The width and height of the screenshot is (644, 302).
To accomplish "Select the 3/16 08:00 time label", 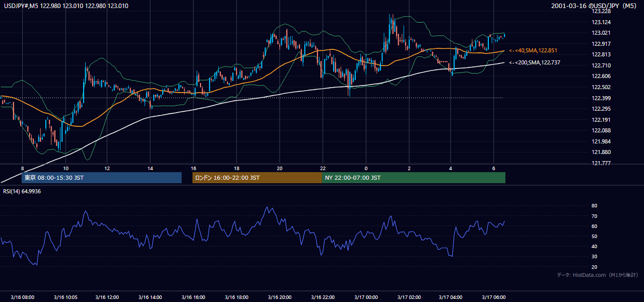I will click(x=22, y=297).
